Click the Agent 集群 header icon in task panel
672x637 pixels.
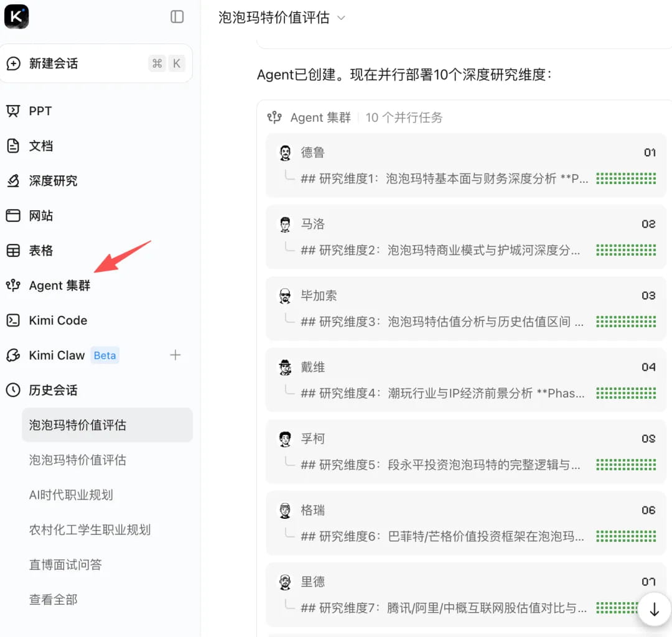274,118
